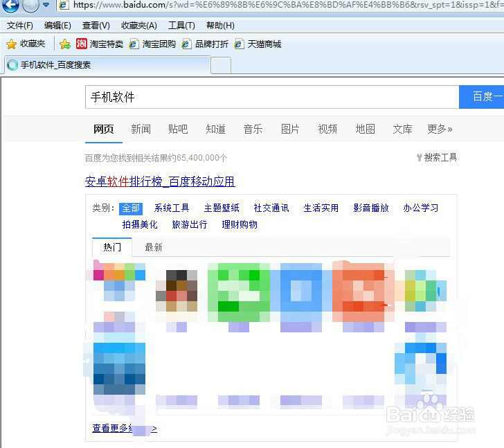
Task: Select the 网页 search category
Action: [x=104, y=129]
